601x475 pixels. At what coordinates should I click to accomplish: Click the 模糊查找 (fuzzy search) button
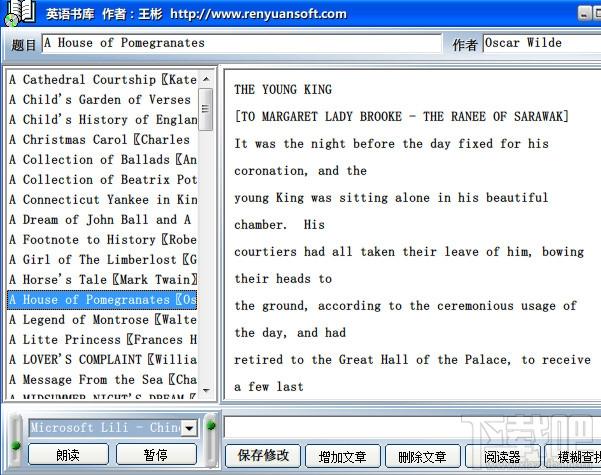(573, 456)
